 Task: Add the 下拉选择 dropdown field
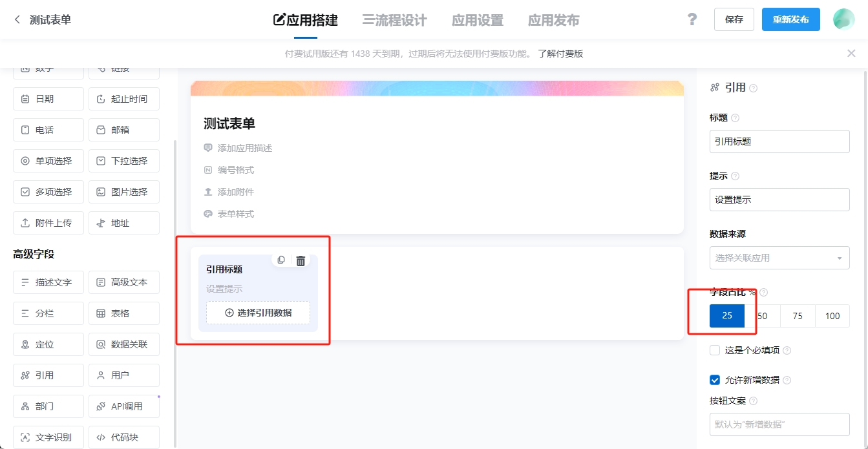coord(124,161)
